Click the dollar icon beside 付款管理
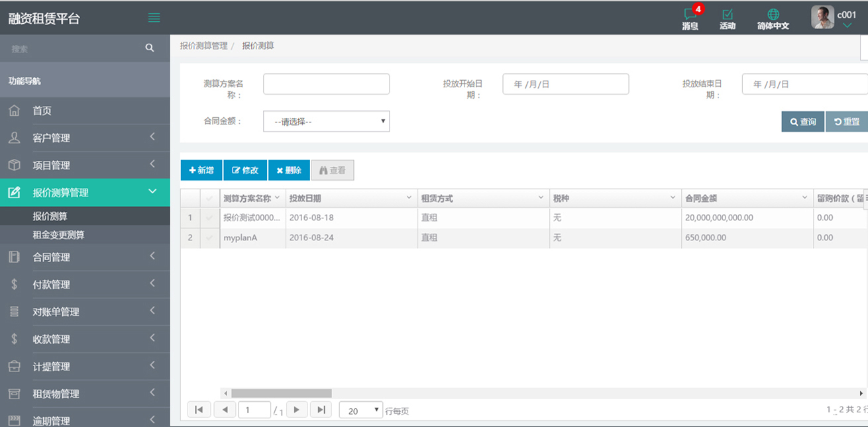This screenshot has width=868, height=427. pos(14,284)
